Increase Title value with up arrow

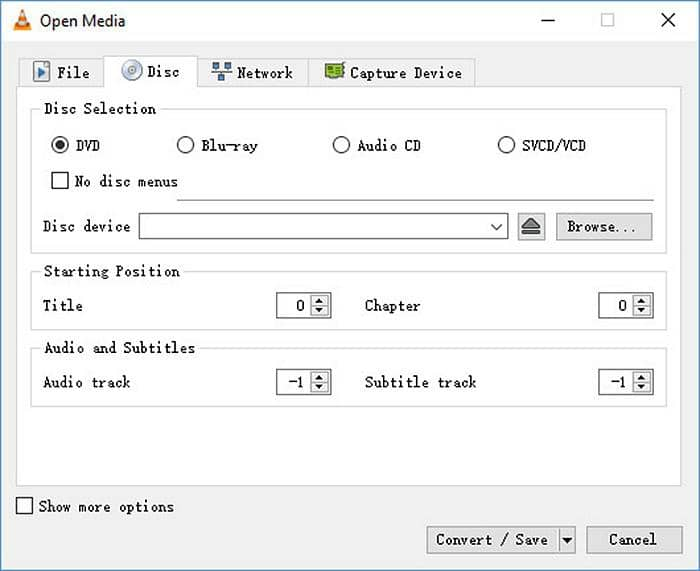click(x=319, y=300)
